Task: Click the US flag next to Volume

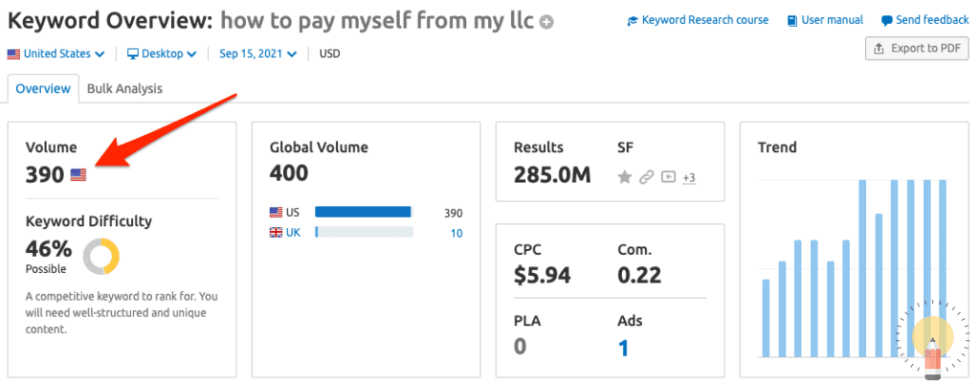Action: click(x=78, y=175)
